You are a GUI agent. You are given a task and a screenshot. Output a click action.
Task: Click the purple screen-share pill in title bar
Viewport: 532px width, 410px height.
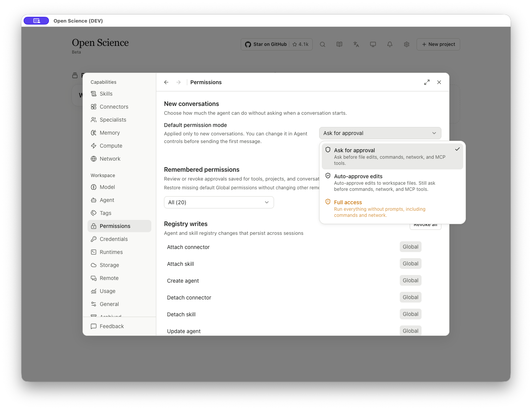tap(36, 21)
